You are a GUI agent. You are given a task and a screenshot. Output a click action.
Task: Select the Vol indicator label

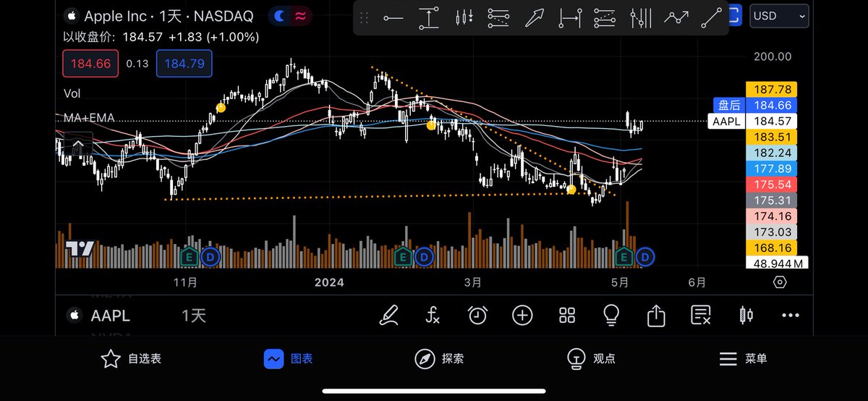click(72, 93)
